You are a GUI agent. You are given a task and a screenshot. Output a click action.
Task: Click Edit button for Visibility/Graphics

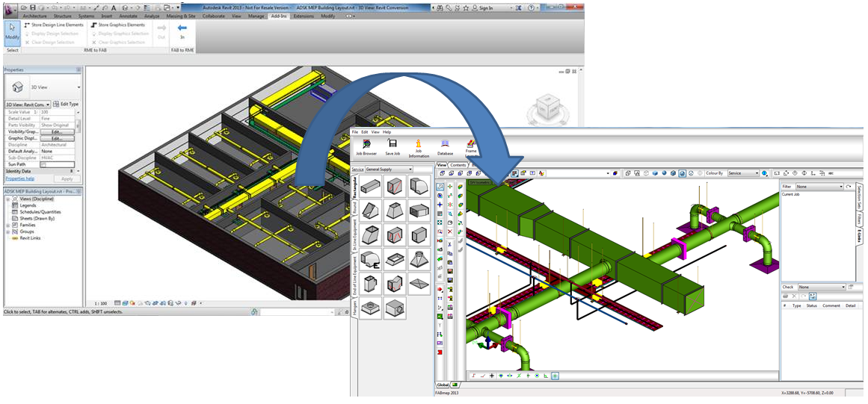(x=57, y=132)
